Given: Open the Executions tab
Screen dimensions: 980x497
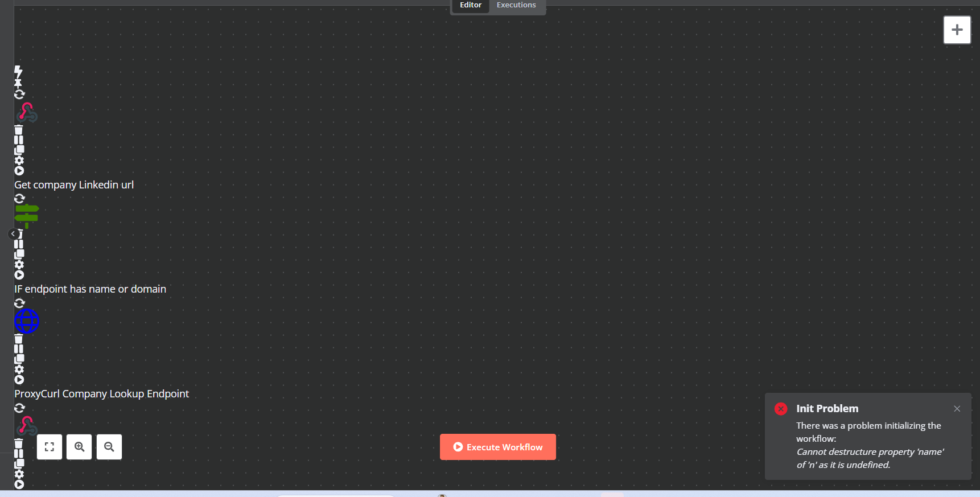Looking at the screenshot, I should 516,5.
